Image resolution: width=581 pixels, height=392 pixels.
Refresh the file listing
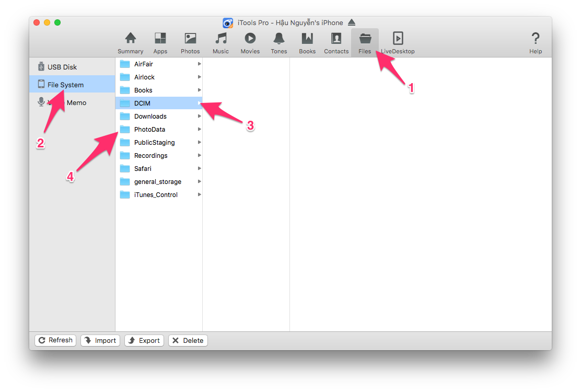click(x=55, y=340)
